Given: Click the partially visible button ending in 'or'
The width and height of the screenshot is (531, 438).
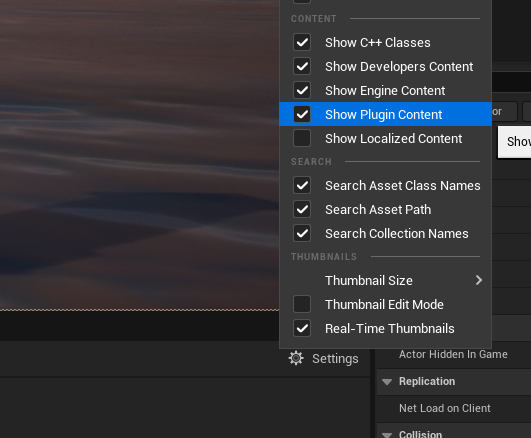Looking at the screenshot, I should pyautogui.click(x=504, y=111).
